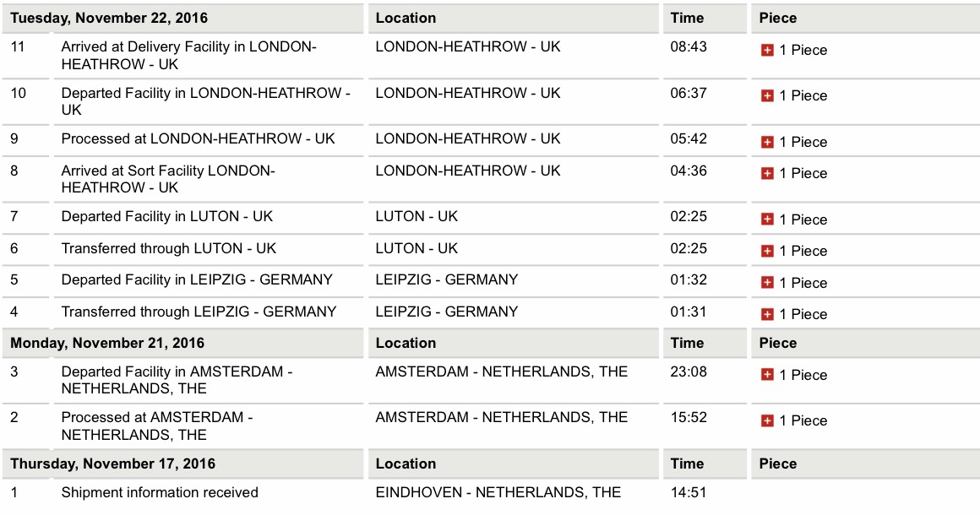This screenshot has width=980, height=515.
Task: Click the top Location column header
Action: (x=406, y=18)
